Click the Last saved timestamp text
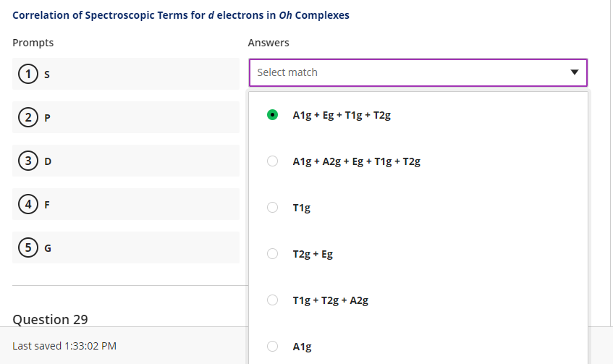The width and height of the screenshot is (613, 364). point(64,346)
